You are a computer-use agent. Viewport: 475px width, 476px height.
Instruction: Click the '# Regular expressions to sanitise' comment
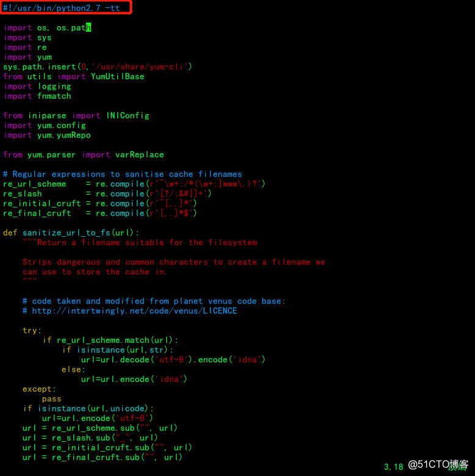(x=122, y=175)
